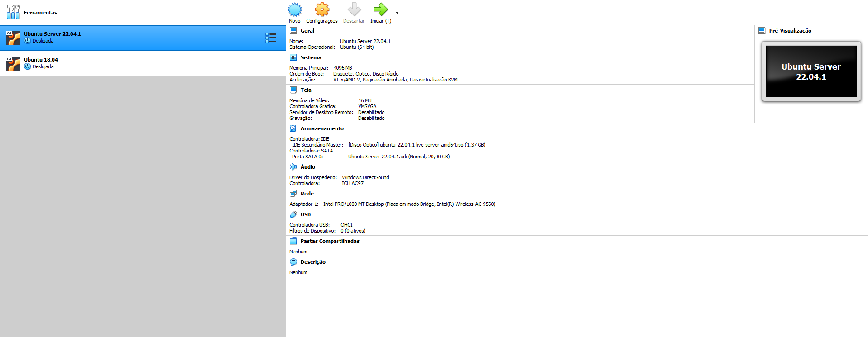Click the Intel PRO/1000 MT Desktop adapter text

coord(409,204)
